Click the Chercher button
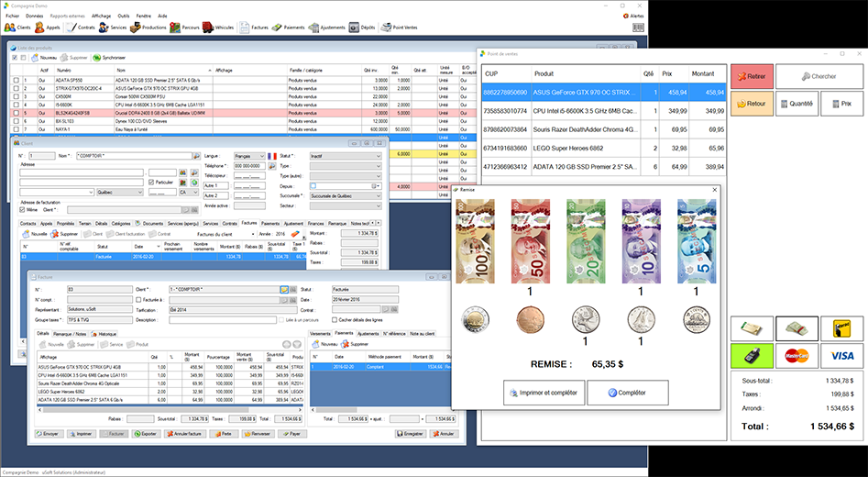 tap(819, 76)
